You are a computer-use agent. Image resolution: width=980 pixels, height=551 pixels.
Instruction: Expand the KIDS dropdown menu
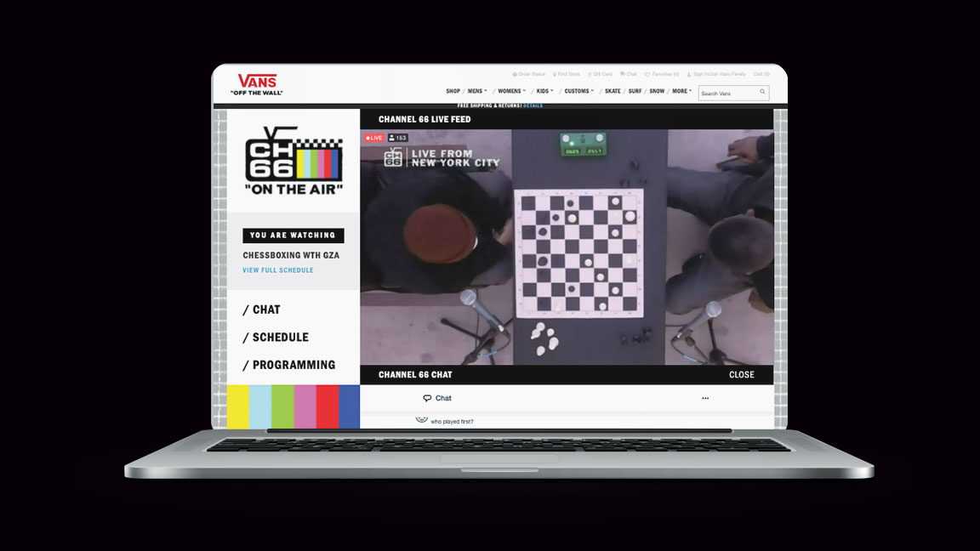pyautogui.click(x=544, y=91)
